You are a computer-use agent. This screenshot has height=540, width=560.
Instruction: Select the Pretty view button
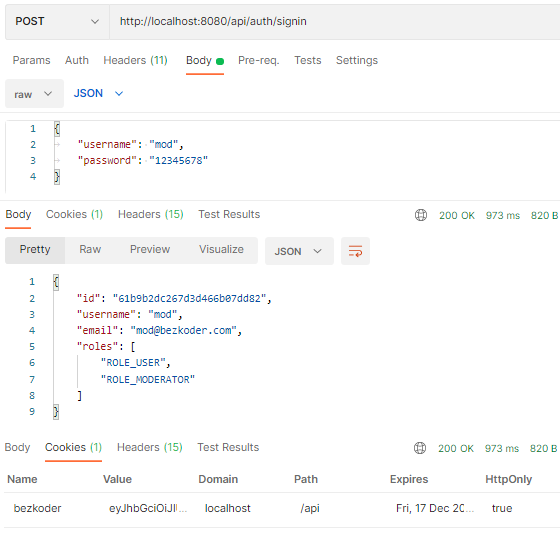[x=35, y=249]
